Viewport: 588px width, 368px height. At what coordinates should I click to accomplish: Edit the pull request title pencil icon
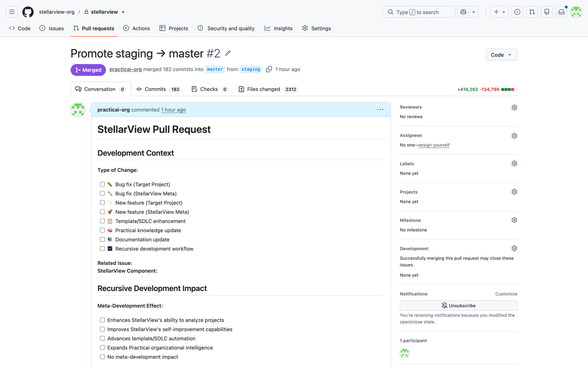(x=228, y=53)
